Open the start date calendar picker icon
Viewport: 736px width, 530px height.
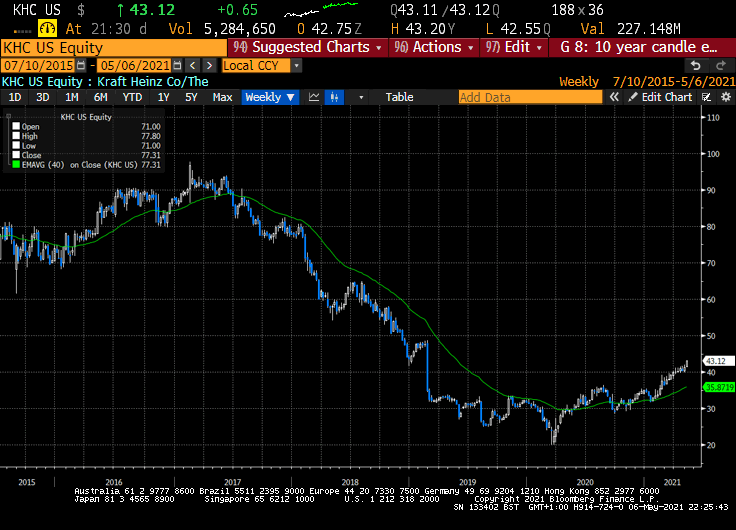coord(81,65)
